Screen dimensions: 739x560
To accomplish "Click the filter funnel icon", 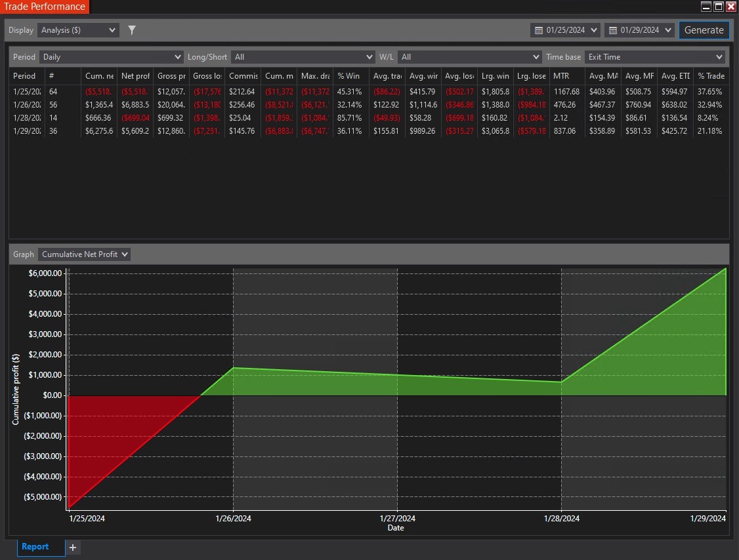I will click(x=132, y=30).
